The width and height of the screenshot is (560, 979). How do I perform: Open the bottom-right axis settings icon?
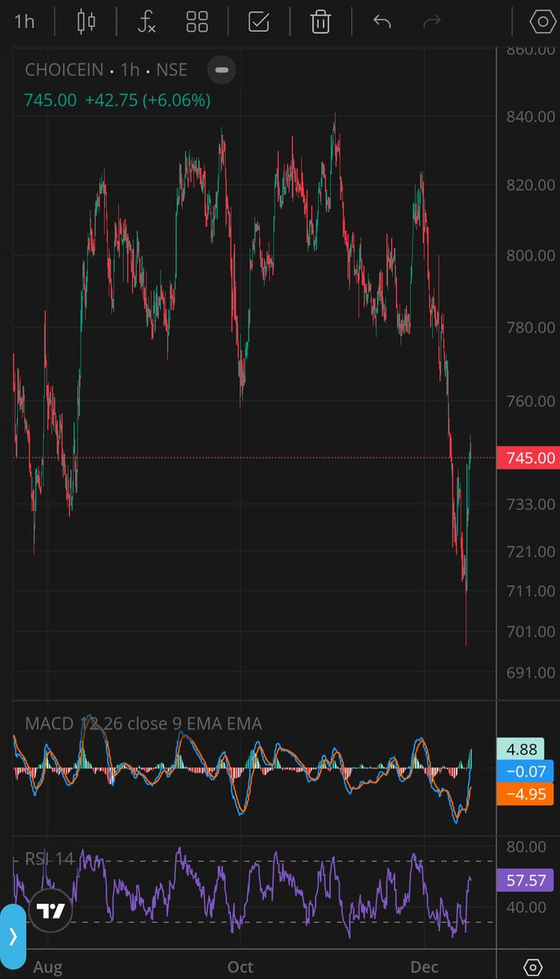533,967
